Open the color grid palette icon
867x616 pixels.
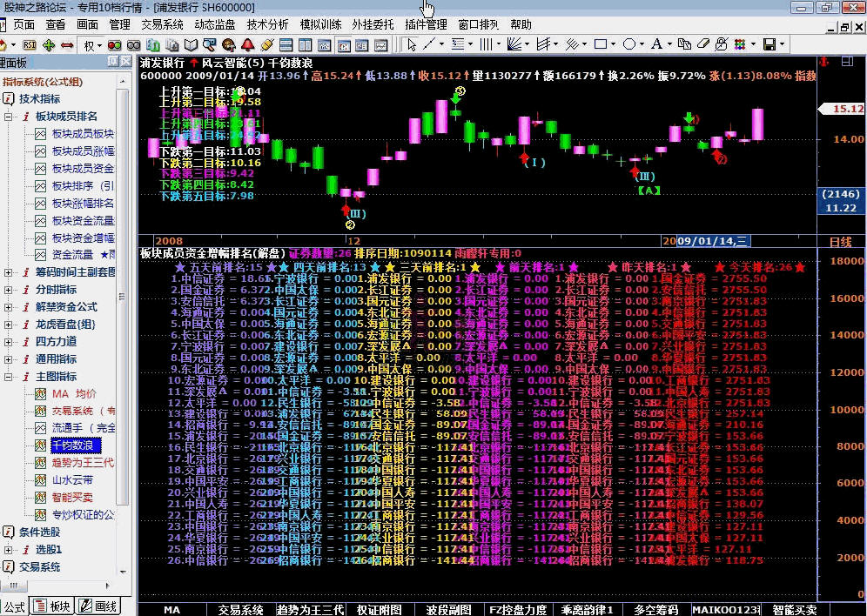pyautogui.click(x=740, y=44)
